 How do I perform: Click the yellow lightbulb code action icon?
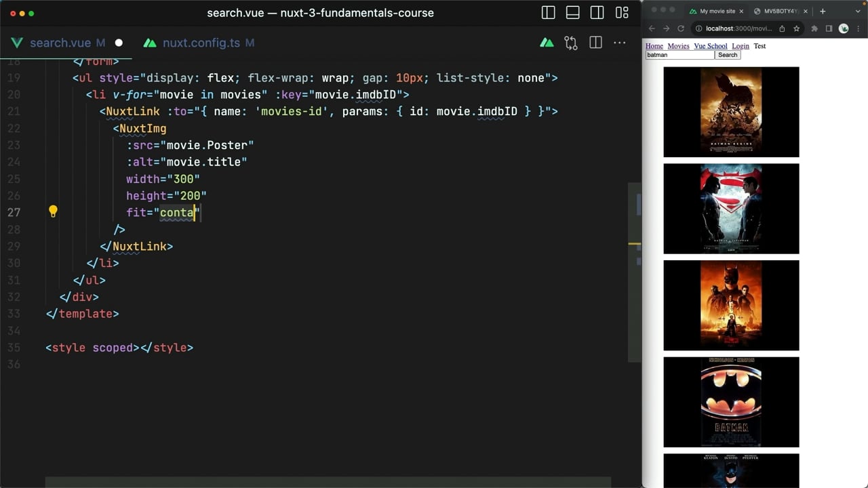pos(53,211)
